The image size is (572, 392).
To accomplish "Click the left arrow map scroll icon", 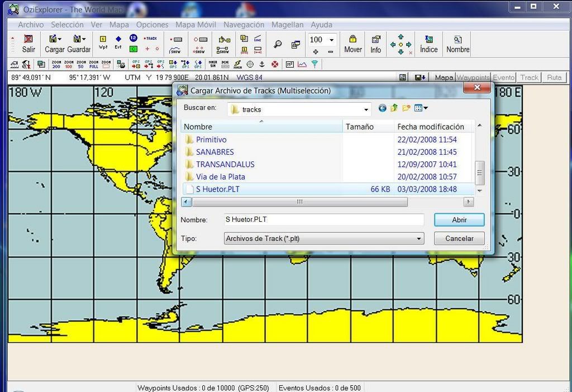I will (x=393, y=45).
